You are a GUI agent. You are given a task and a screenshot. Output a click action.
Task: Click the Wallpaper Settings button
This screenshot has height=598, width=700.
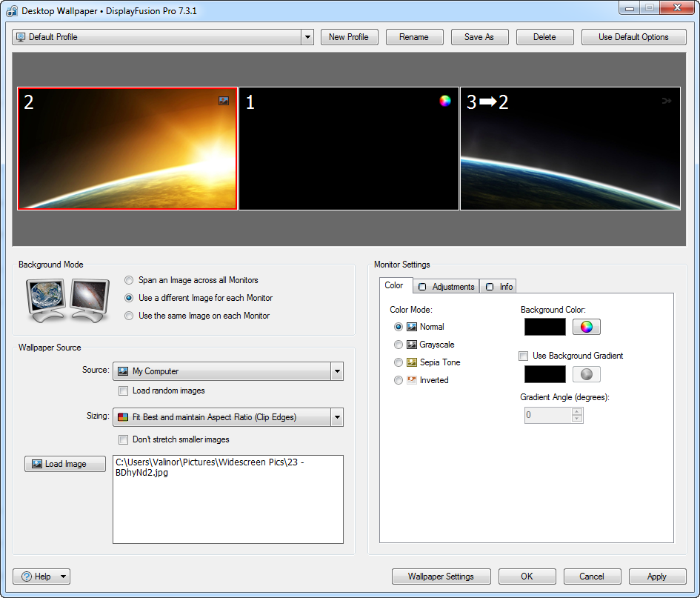441,577
